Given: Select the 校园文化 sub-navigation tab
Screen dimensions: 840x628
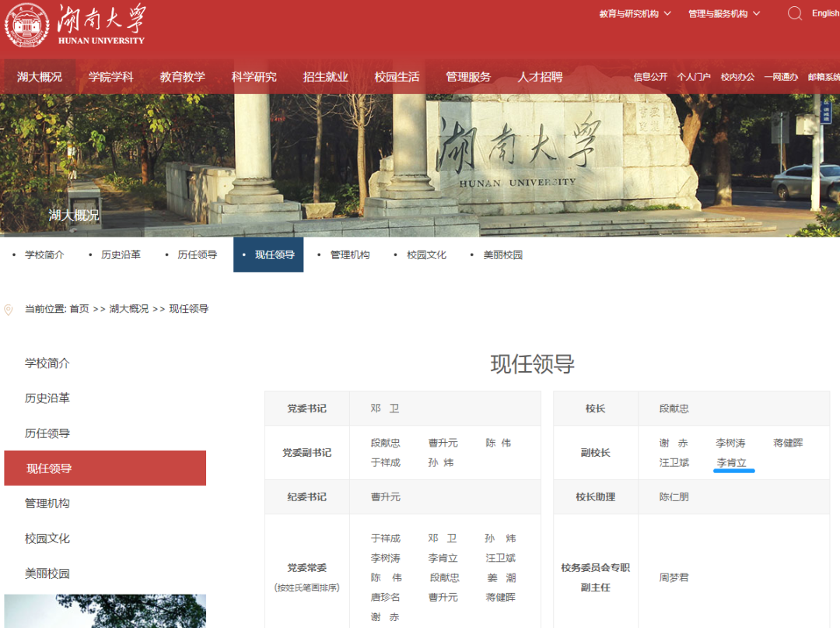Looking at the screenshot, I should pos(426,255).
